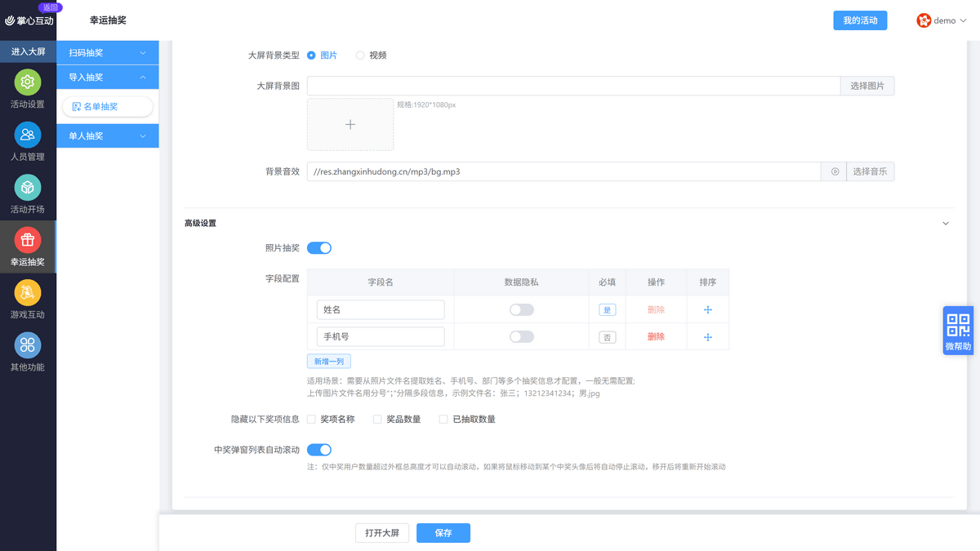Toggle required tag 是 for 姓名
980x551 pixels.
[607, 310]
